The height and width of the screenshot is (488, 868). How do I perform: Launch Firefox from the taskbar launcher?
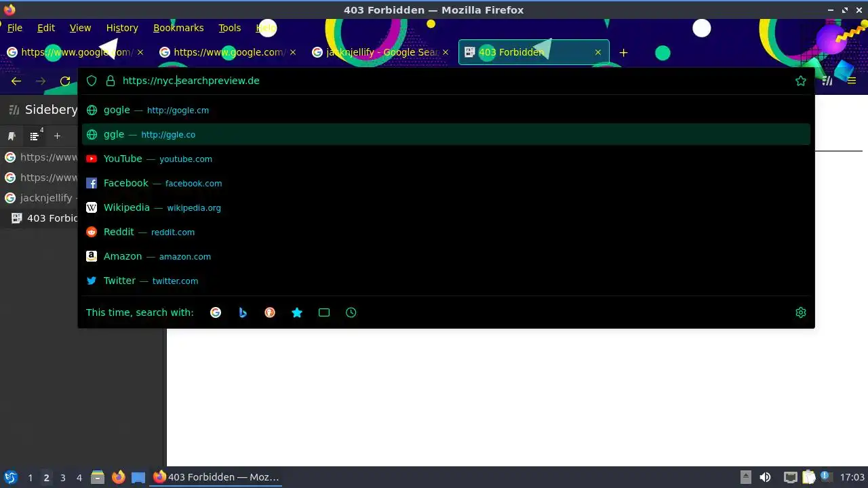[x=118, y=477]
